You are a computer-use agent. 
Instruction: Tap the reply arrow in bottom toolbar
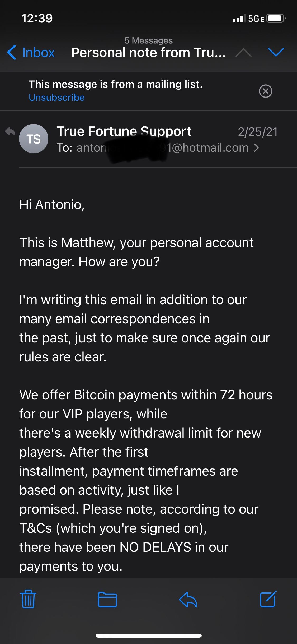point(188,599)
